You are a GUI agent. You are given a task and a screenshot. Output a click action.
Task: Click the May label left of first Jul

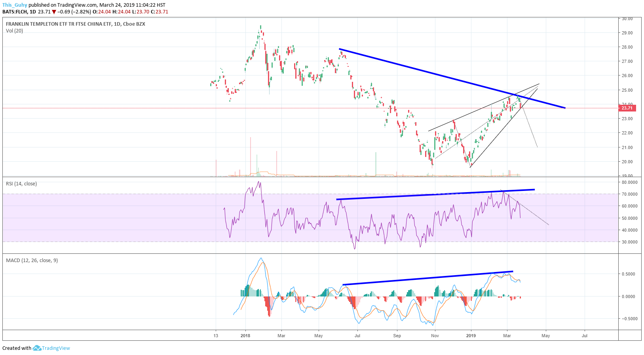point(319,336)
